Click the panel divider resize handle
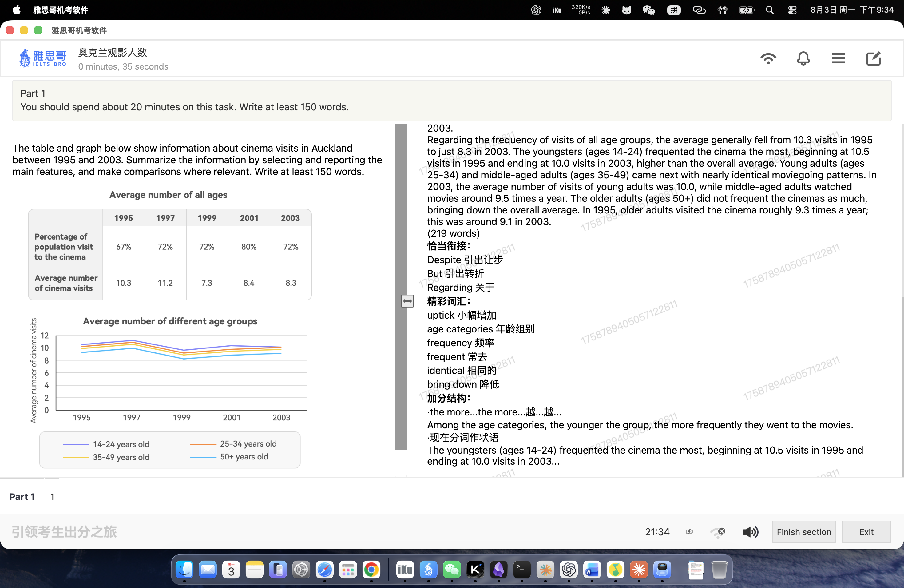Viewport: 904px width, 588px height. (407, 301)
